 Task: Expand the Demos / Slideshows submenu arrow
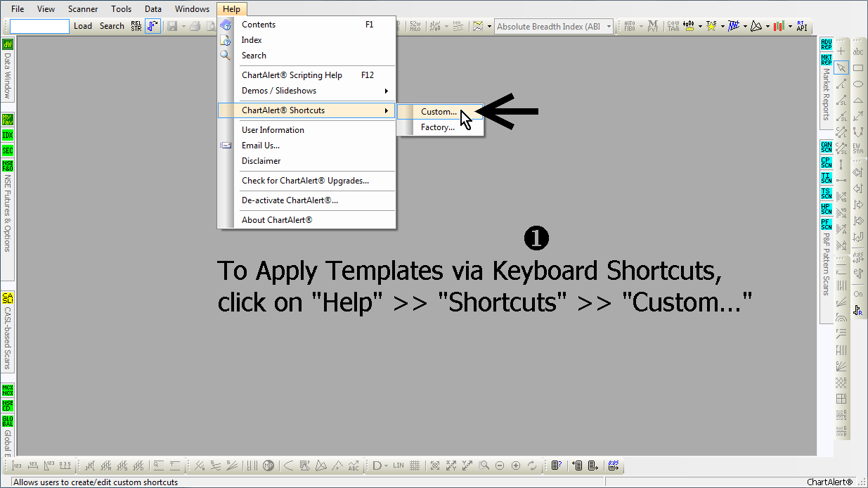(x=386, y=91)
